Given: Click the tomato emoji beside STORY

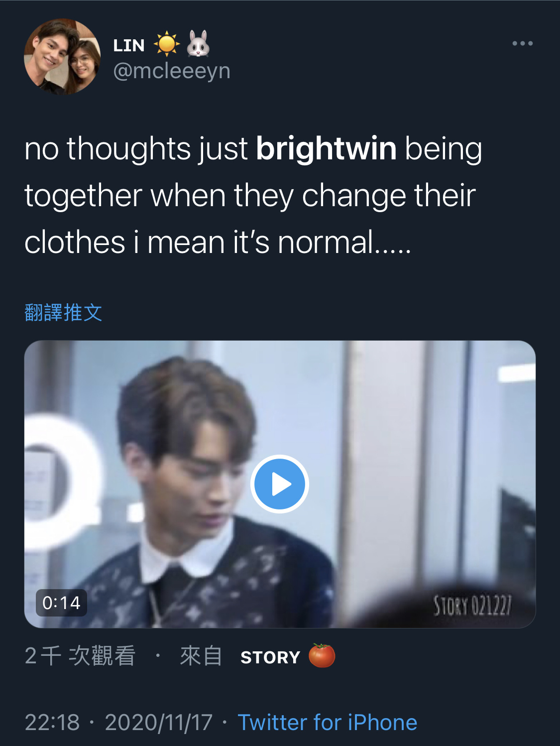Looking at the screenshot, I should 322,655.
